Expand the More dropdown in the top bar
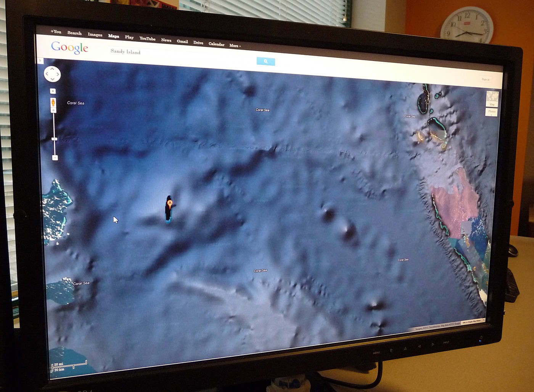The image size is (534, 392). tap(235, 45)
